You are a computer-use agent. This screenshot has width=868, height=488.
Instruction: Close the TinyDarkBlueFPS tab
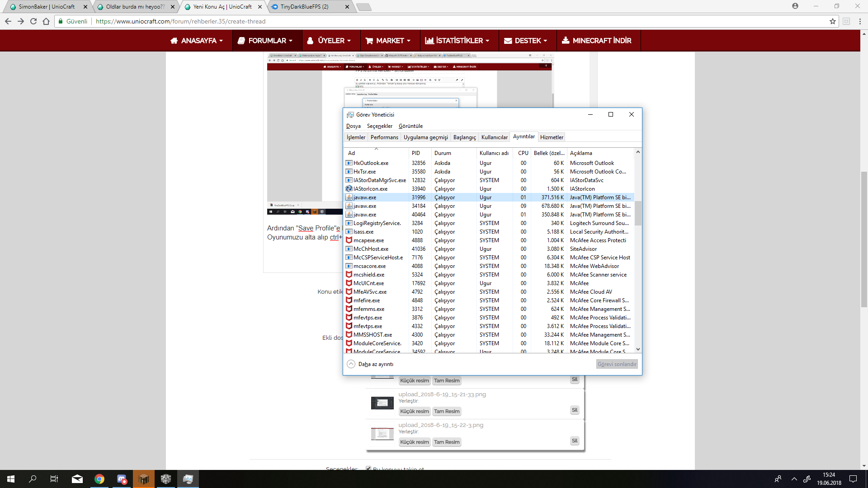tap(347, 7)
